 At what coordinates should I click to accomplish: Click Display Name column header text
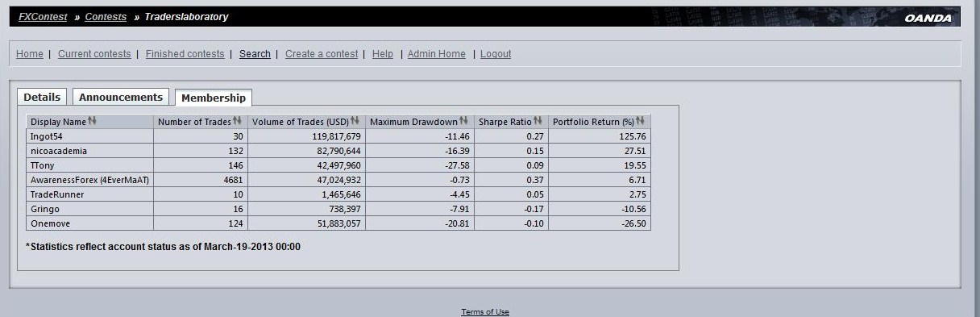[x=58, y=122]
